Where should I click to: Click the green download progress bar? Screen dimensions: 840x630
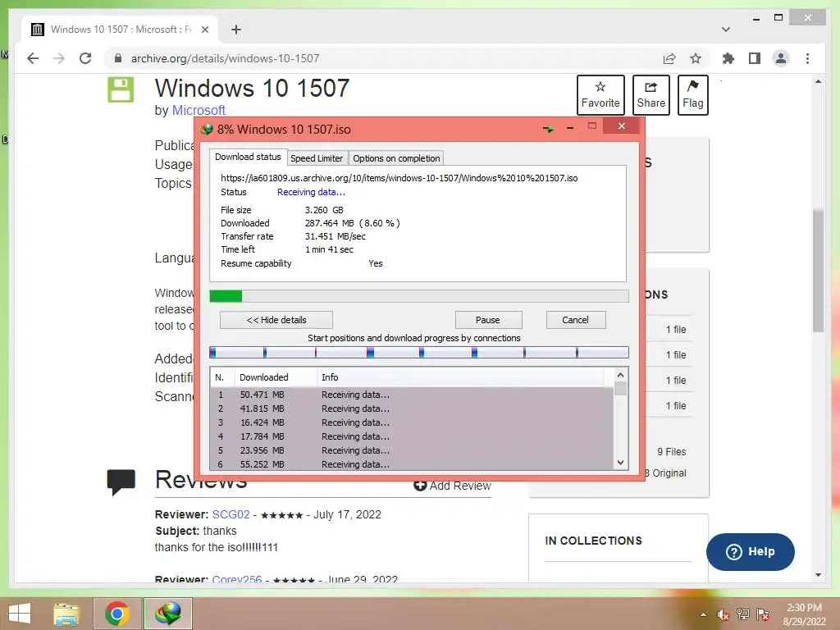point(419,295)
